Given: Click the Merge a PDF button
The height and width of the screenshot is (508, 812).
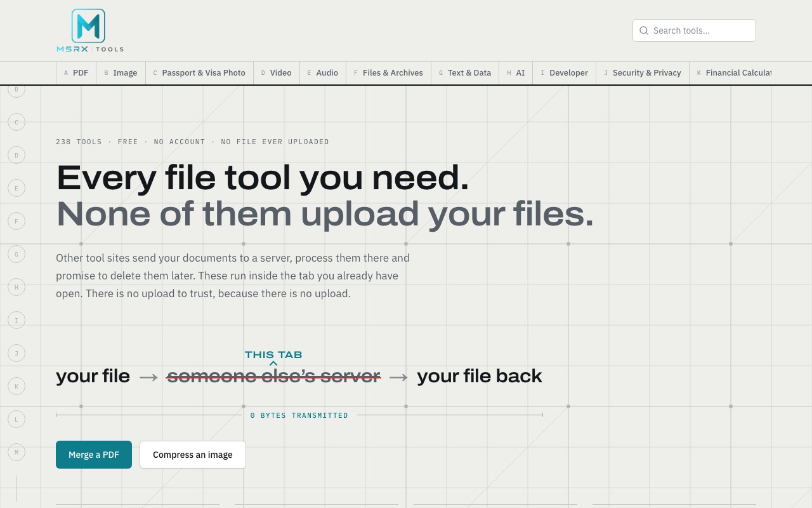Looking at the screenshot, I should [x=94, y=455].
